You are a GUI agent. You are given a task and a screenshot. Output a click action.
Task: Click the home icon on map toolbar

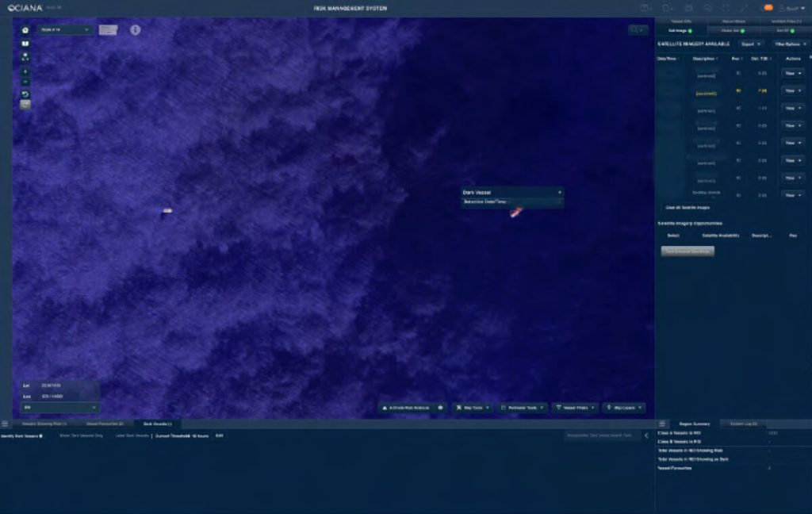[25, 30]
